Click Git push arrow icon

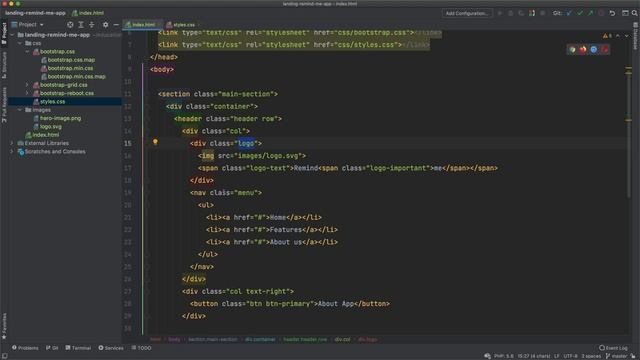point(590,13)
